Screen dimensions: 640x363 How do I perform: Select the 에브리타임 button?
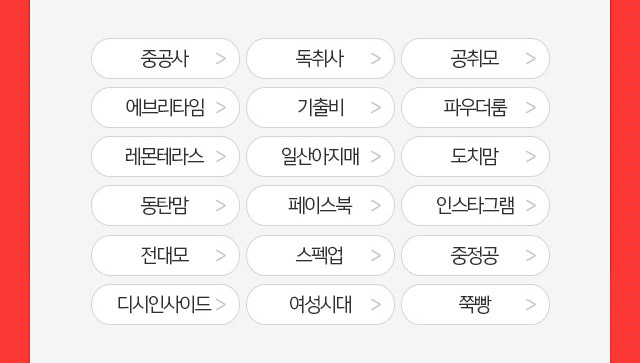pos(165,107)
